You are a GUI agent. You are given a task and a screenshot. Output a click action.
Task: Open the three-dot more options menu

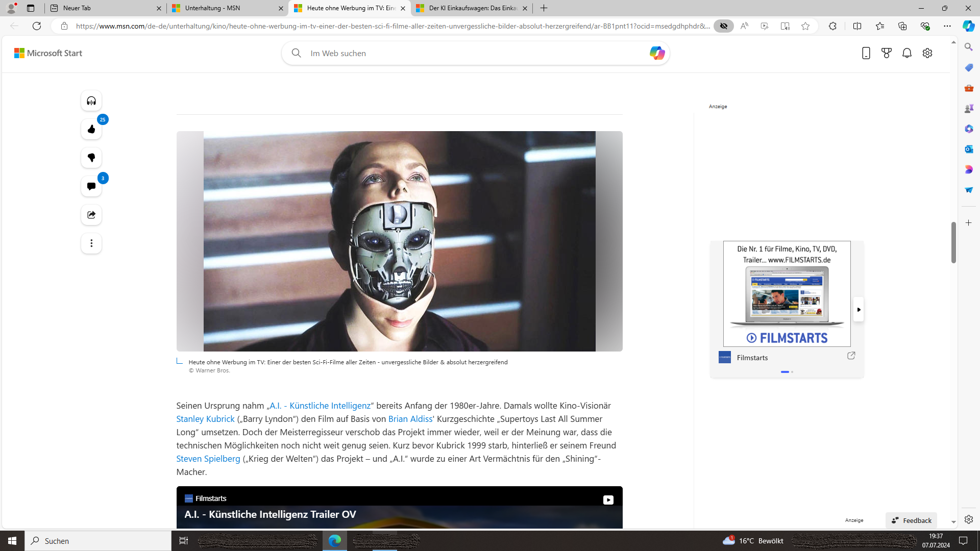91,243
